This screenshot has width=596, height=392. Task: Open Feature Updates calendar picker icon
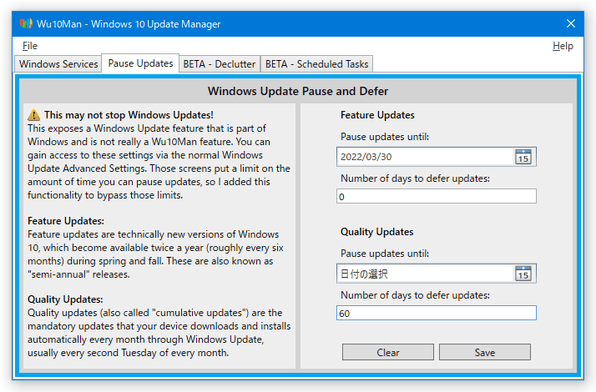pyautogui.click(x=523, y=157)
